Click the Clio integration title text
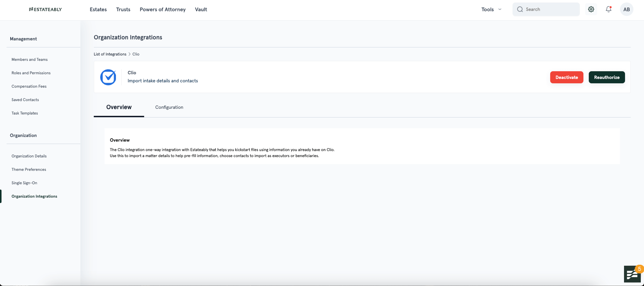The width and height of the screenshot is (644, 286). tap(132, 73)
